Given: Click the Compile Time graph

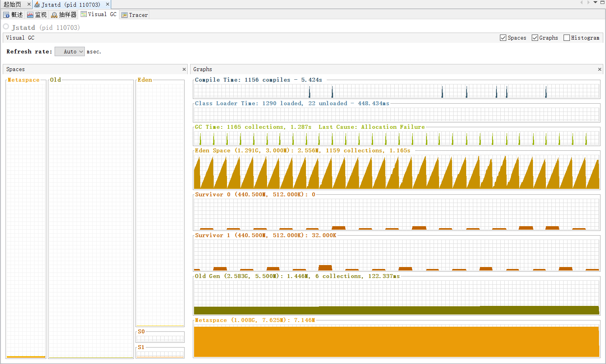Looking at the screenshot, I should point(397,91).
